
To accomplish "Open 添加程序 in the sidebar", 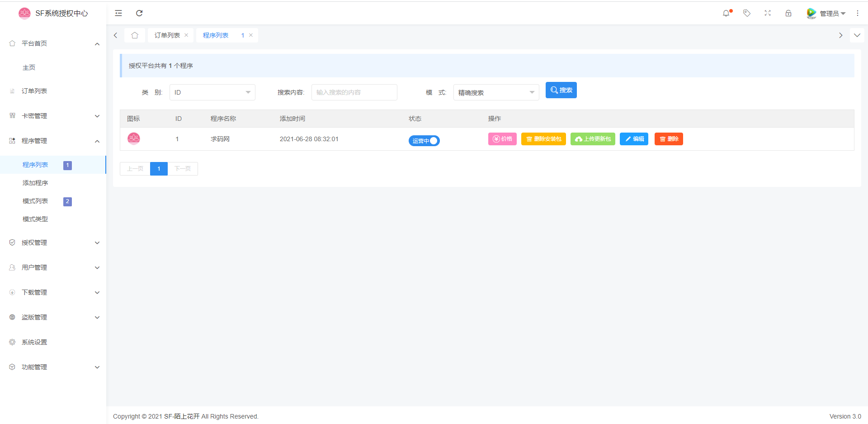I will [35, 183].
